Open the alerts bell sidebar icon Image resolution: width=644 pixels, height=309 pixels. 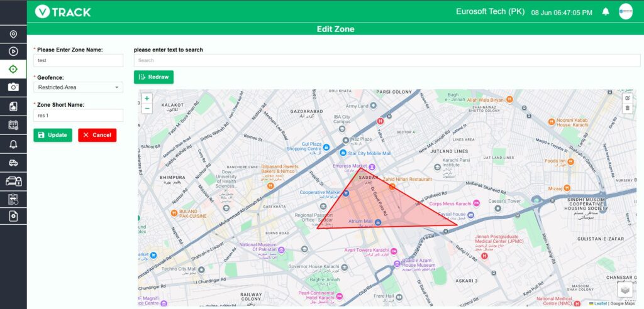coord(13,144)
